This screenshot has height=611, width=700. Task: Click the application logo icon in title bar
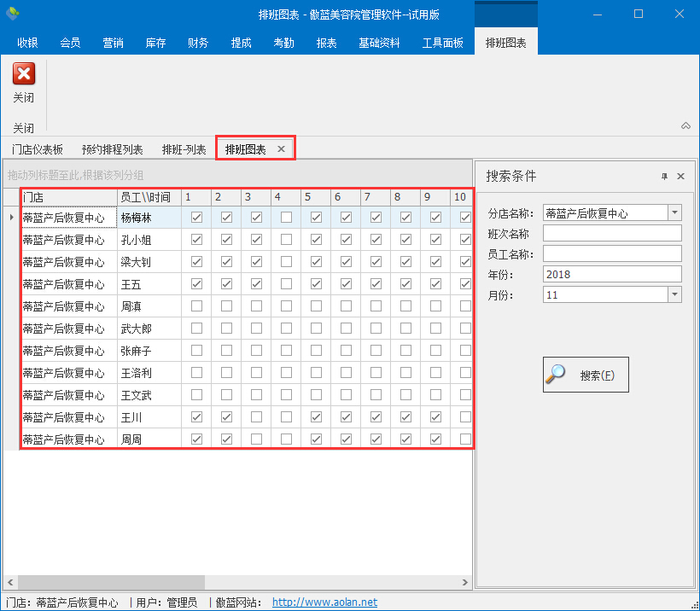12,14
